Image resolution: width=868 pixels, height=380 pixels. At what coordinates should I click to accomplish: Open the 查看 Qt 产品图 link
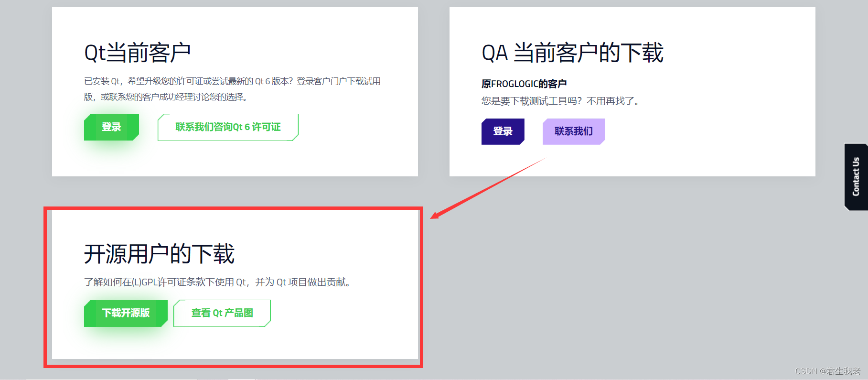click(x=222, y=314)
